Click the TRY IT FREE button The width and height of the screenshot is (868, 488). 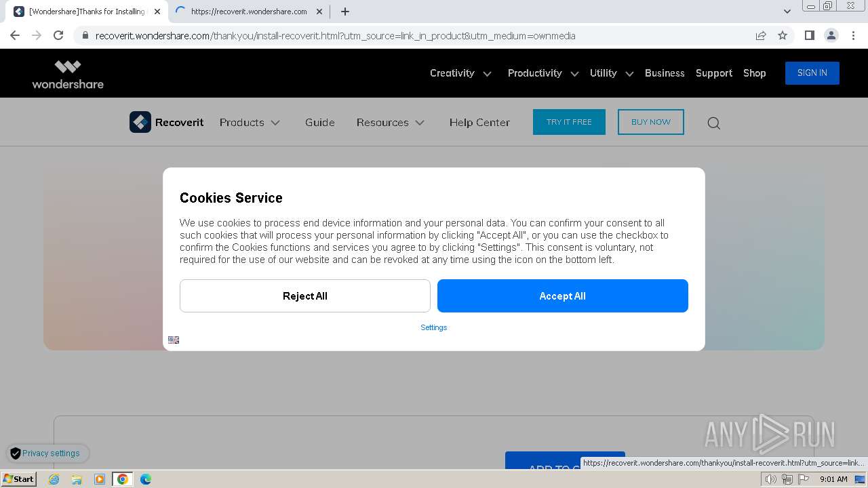(569, 122)
